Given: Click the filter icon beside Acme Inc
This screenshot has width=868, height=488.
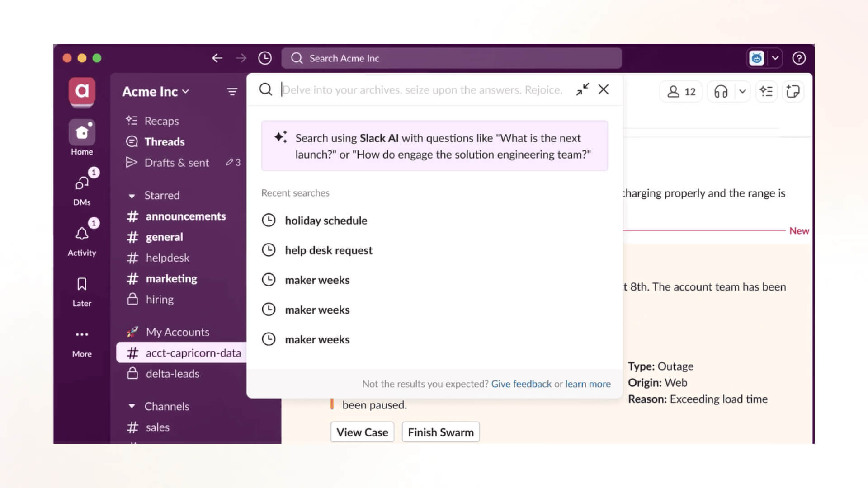Looking at the screenshot, I should tap(232, 91).
